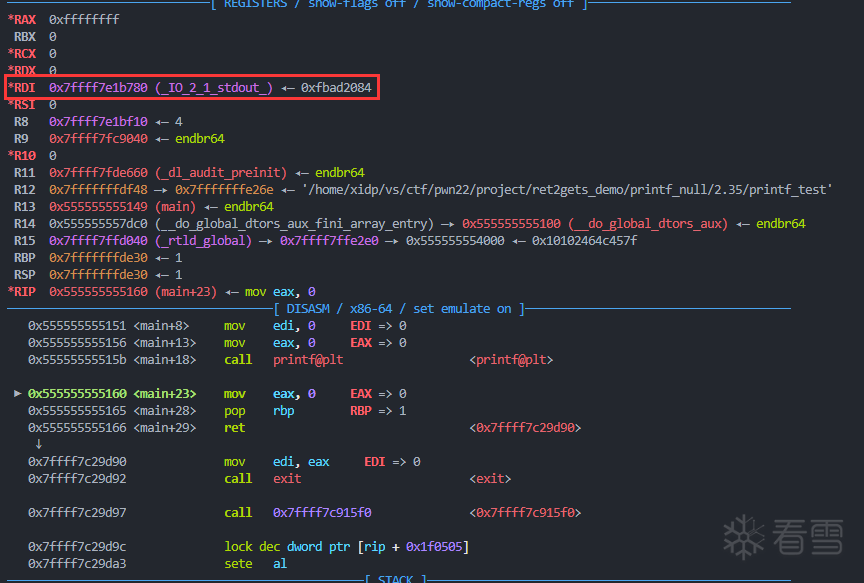
Task: Select the R13 address 0x555555555149
Action: point(98,207)
